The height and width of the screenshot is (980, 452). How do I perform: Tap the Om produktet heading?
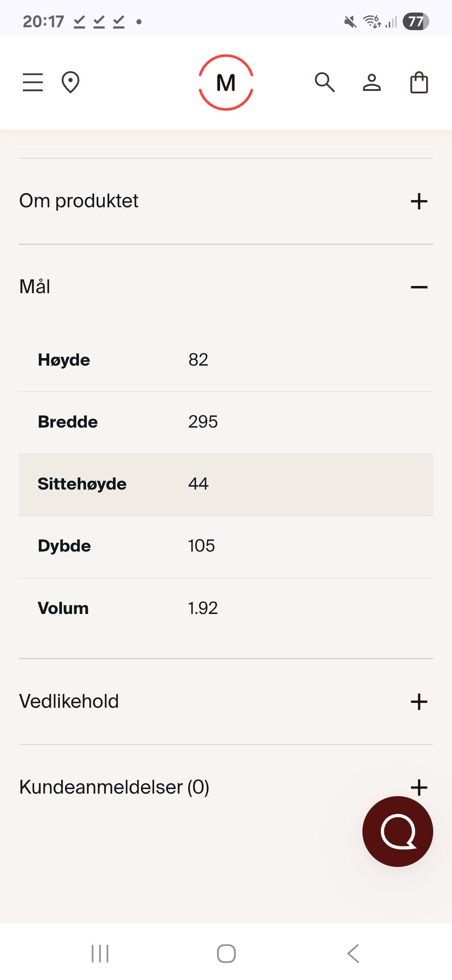pos(79,201)
